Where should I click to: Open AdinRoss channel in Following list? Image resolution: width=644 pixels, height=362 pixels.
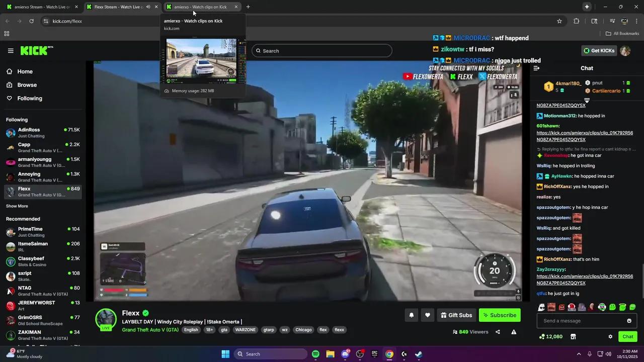pos(43,133)
